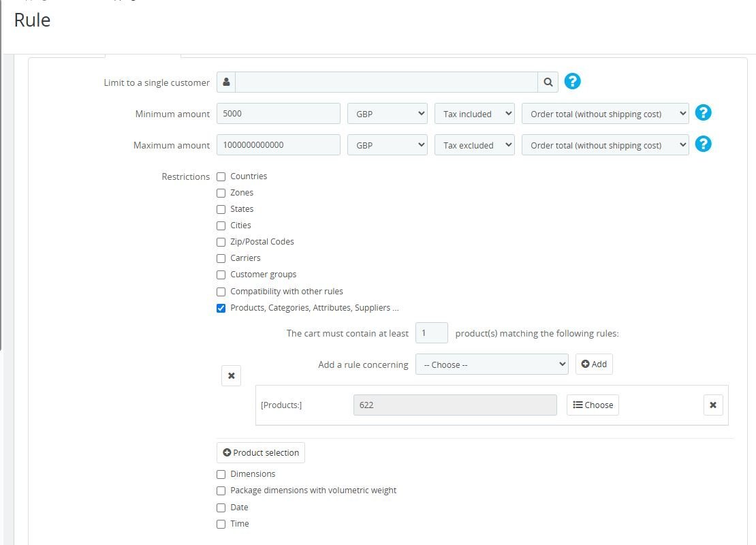This screenshot has width=756, height=545.
Task: Click the customer search magnifier icon
Action: click(548, 82)
